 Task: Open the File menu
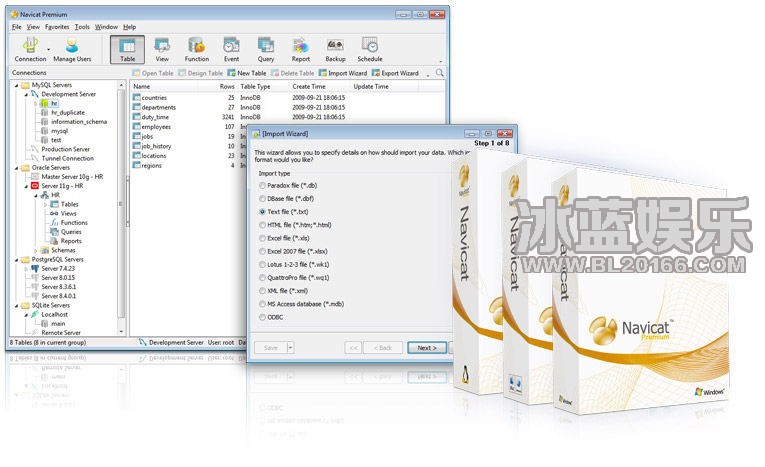17,27
